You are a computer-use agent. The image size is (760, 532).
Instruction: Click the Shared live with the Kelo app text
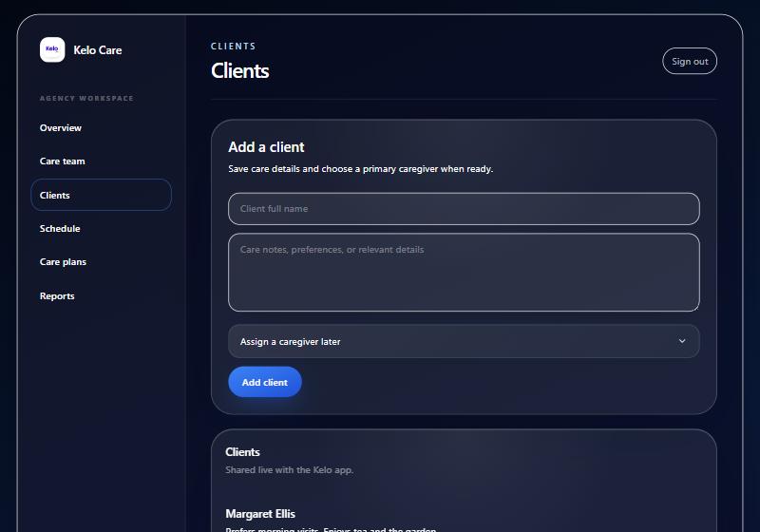[x=290, y=470]
